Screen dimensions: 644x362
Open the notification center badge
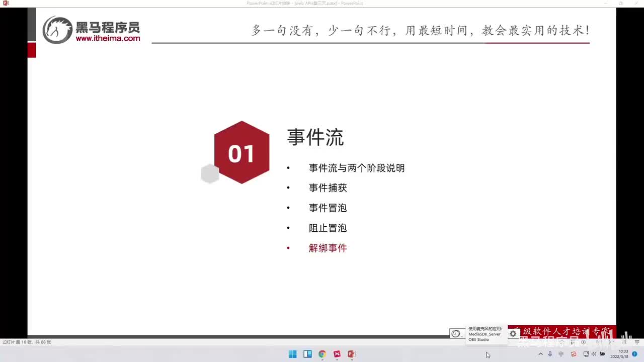pos(634,354)
